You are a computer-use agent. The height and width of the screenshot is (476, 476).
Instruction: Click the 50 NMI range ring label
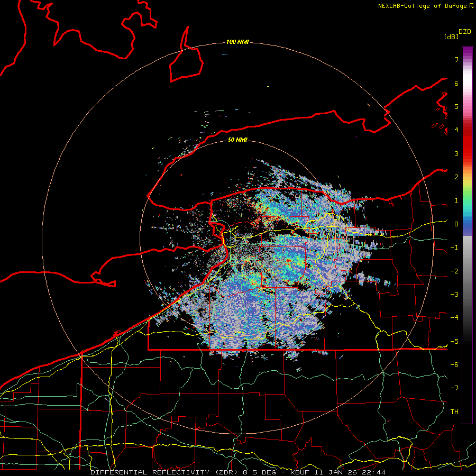pos(237,140)
